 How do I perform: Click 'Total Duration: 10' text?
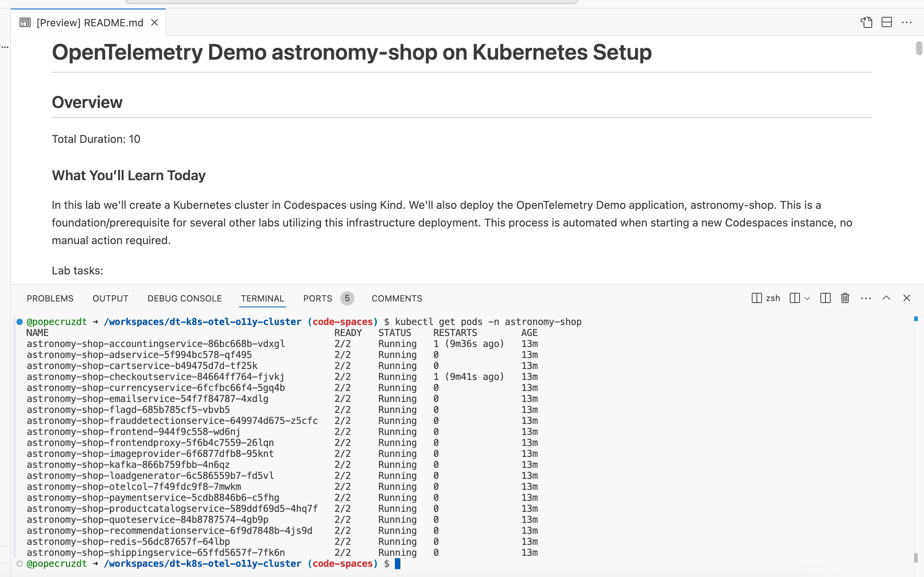96,139
